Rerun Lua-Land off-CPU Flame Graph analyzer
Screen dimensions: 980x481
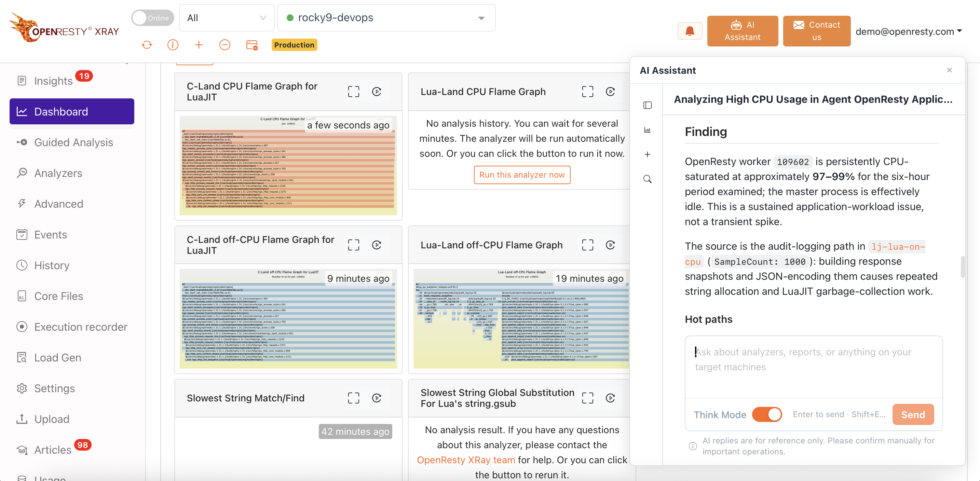[x=610, y=245]
